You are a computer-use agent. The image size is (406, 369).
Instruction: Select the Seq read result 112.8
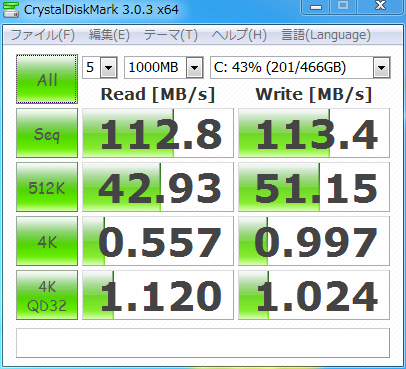click(158, 133)
